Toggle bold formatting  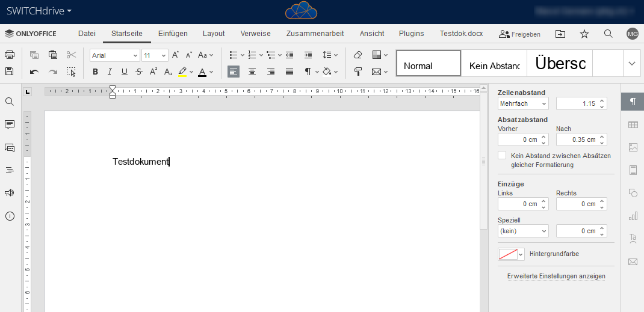click(95, 72)
